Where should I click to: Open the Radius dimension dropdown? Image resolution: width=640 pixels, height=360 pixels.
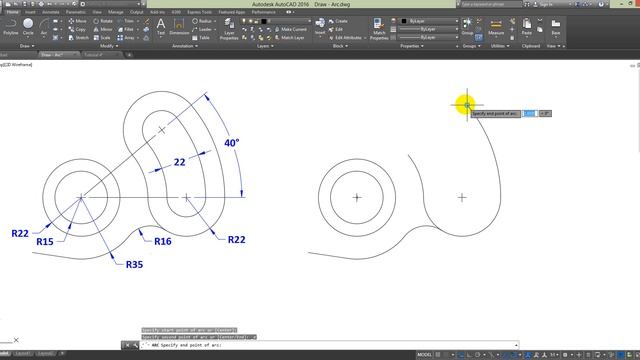pos(215,21)
